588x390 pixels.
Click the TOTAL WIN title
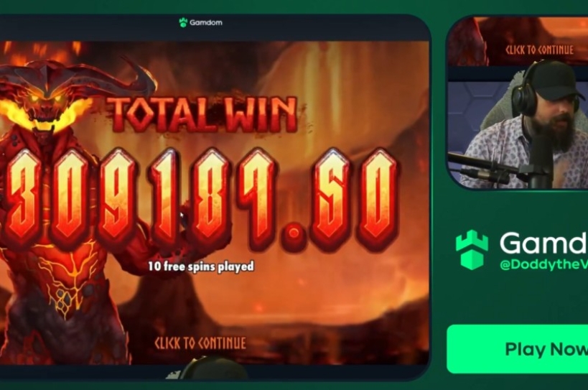click(203, 115)
